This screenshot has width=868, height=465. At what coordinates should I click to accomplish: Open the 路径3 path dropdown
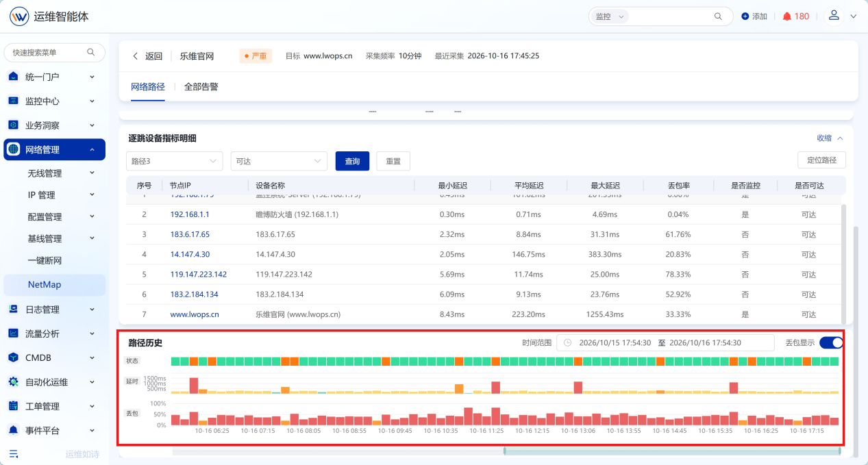point(175,161)
